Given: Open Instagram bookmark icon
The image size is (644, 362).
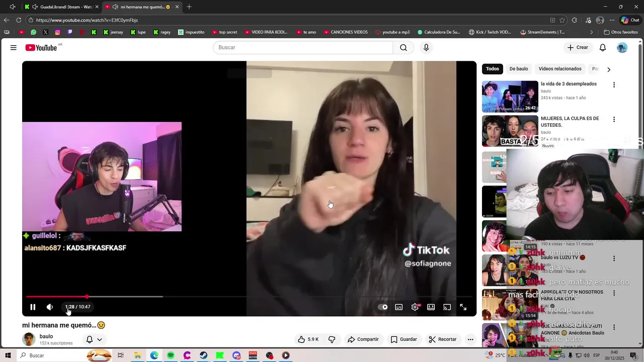Looking at the screenshot, I should coord(57,32).
